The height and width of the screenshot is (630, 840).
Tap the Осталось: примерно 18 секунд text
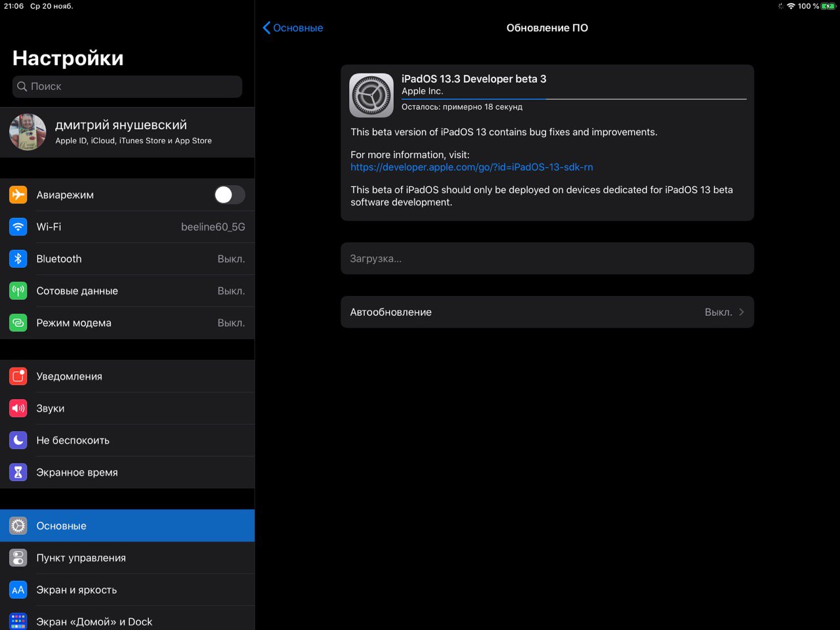tap(462, 107)
